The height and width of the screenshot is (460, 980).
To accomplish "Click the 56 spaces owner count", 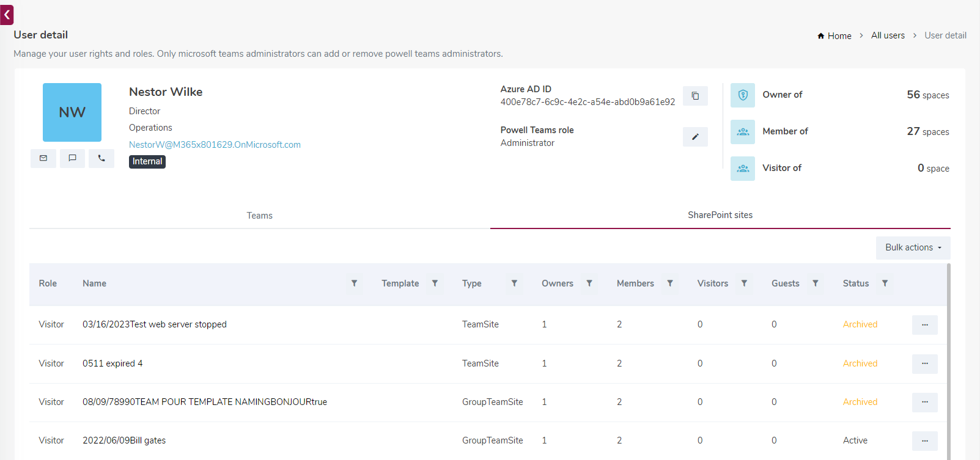I will [x=928, y=95].
